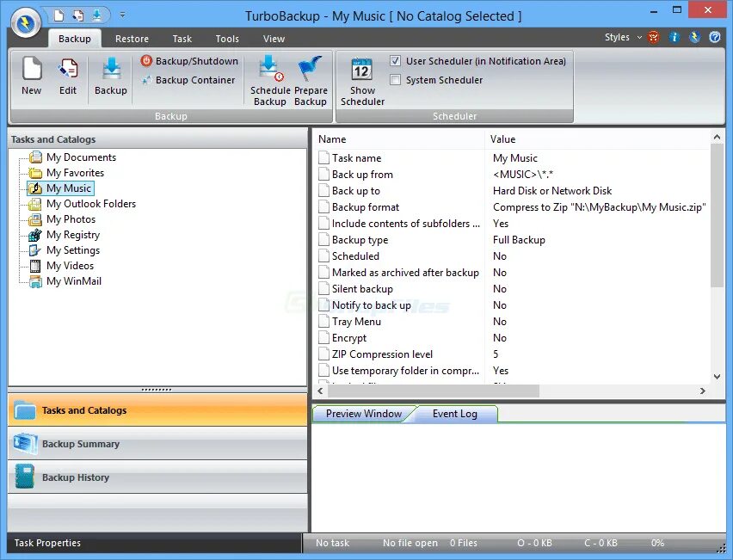Enable the System Scheduler checkbox

click(395, 80)
